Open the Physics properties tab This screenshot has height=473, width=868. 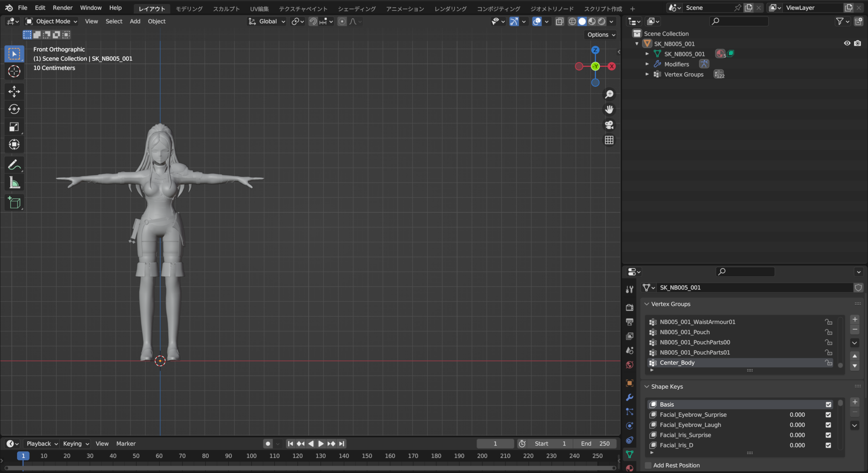(x=629, y=426)
